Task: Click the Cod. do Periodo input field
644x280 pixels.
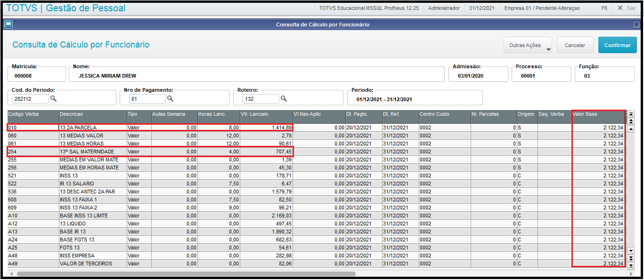Action: [x=31, y=99]
